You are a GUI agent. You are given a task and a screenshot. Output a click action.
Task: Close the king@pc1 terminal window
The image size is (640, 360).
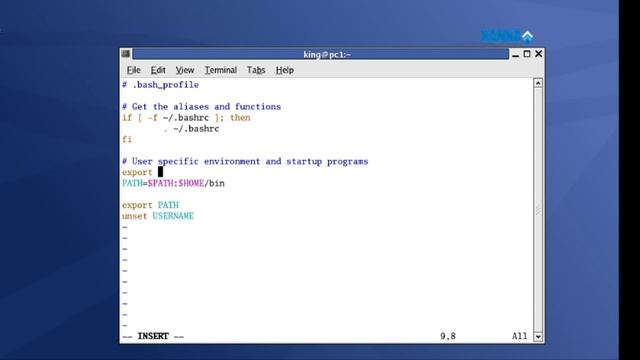click(x=538, y=54)
